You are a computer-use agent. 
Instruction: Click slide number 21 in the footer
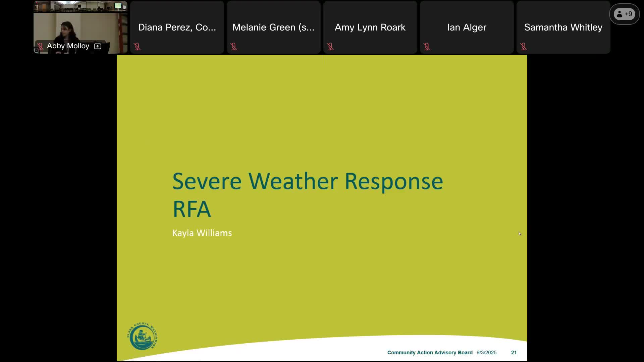click(x=514, y=353)
